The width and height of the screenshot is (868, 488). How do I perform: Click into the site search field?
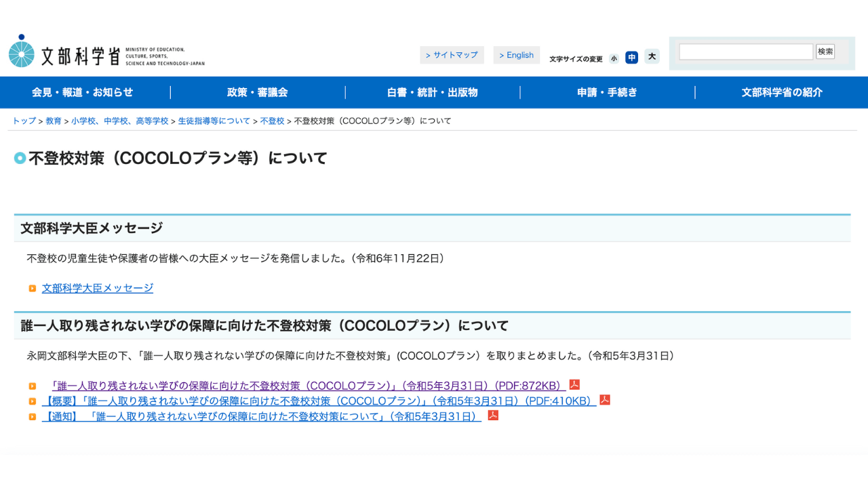pos(745,52)
